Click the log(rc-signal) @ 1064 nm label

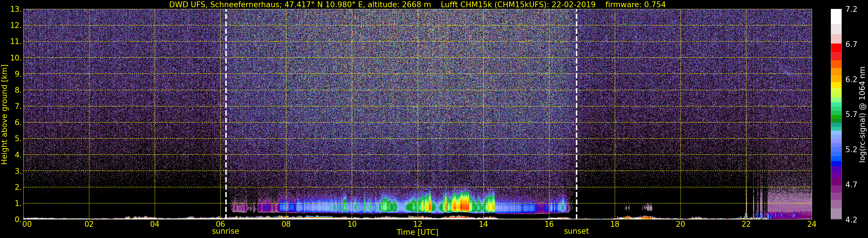pyautogui.click(x=862, y=114)
